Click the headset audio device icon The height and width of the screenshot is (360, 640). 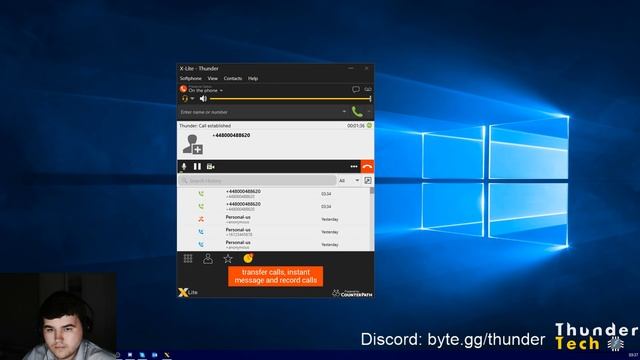184,99
